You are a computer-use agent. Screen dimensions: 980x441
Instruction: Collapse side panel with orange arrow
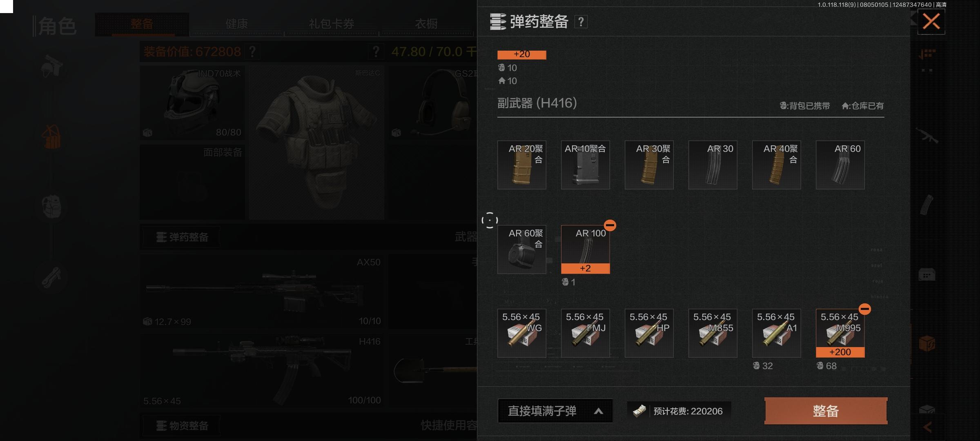pos(927,427)
